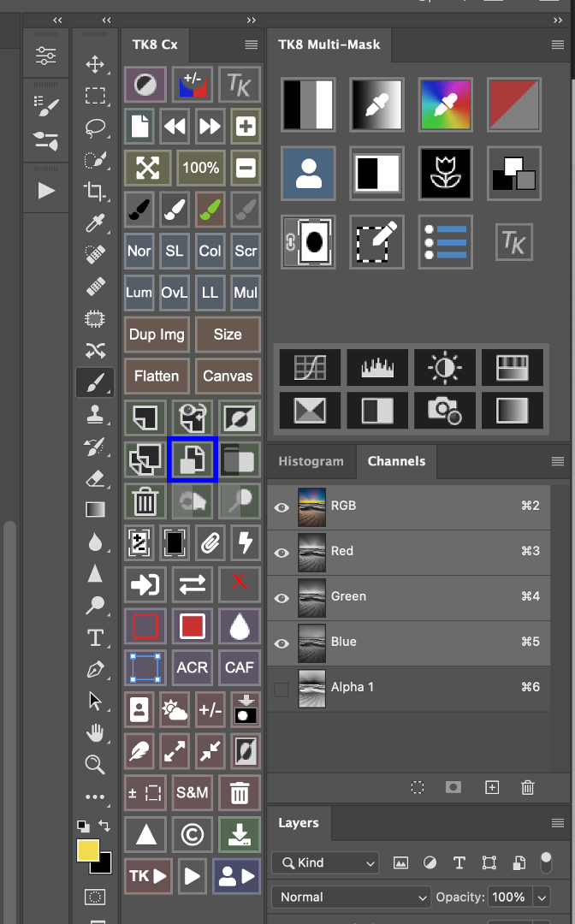Open the Normal blend mode dropdown
This screenshot has height=924, width=575.
coord(351,897)
